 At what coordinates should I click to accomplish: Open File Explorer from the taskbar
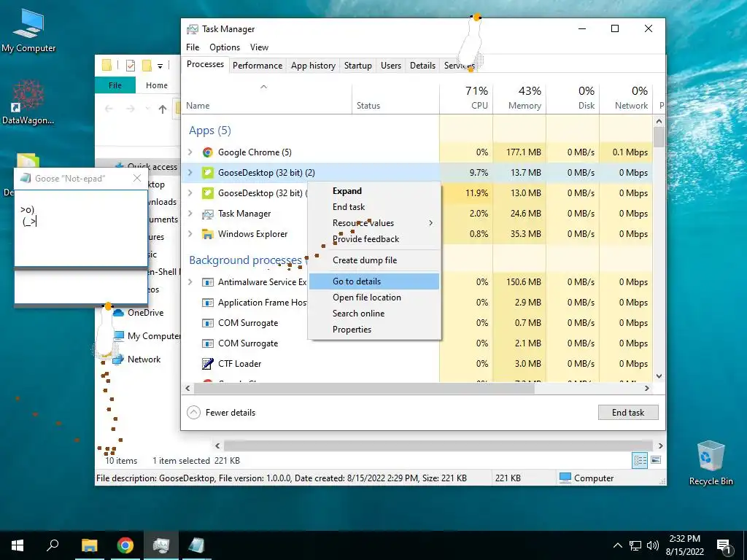coord(89,545)
